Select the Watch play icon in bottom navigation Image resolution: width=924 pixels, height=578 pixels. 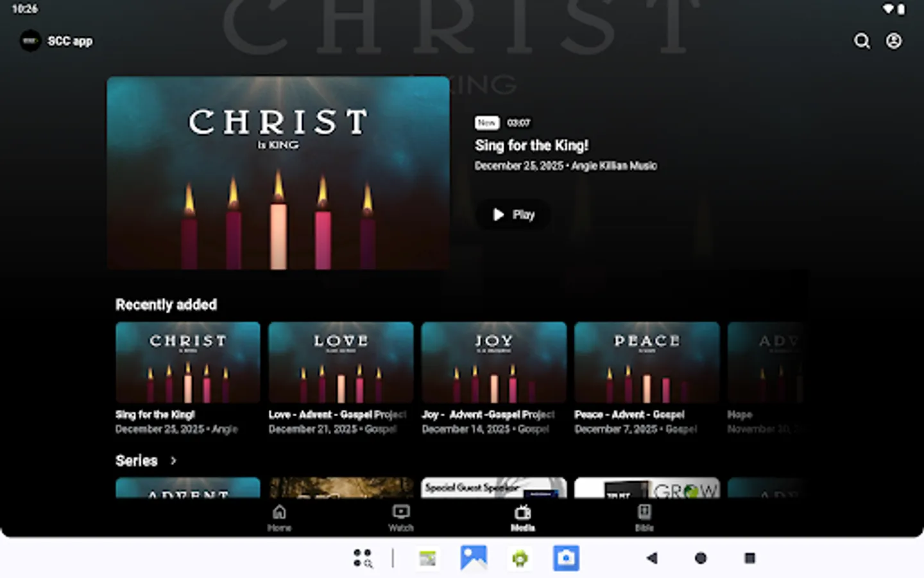[400, 511]
